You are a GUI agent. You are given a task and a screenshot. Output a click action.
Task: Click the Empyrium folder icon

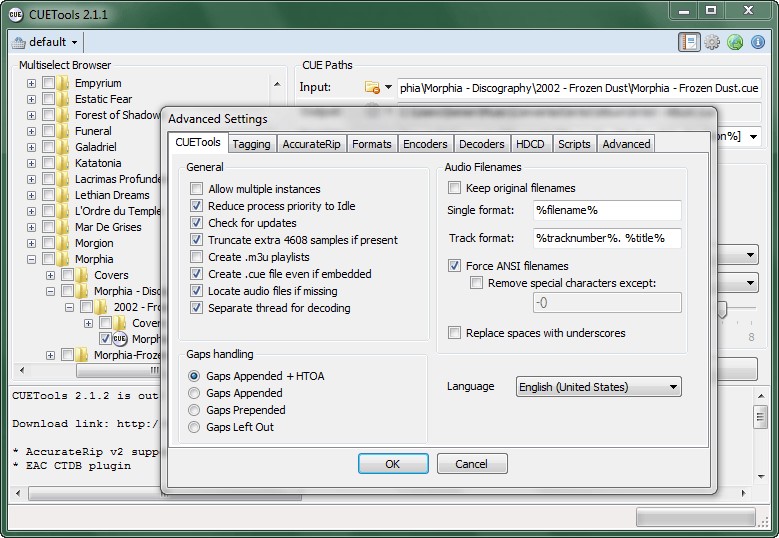click(x=63, y=83)
